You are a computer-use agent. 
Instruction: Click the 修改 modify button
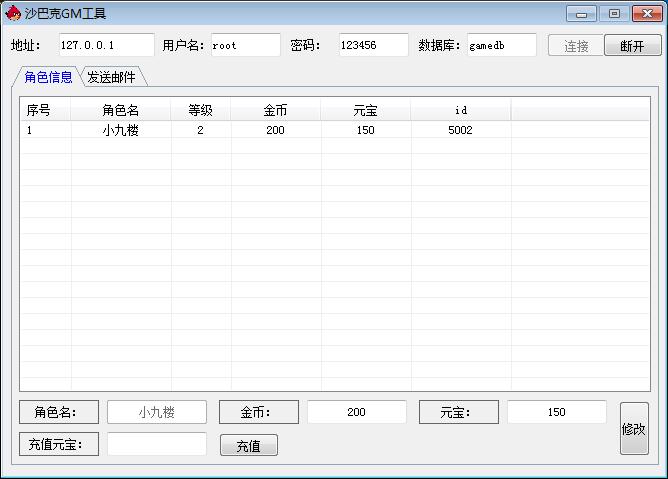coord(634,429)
